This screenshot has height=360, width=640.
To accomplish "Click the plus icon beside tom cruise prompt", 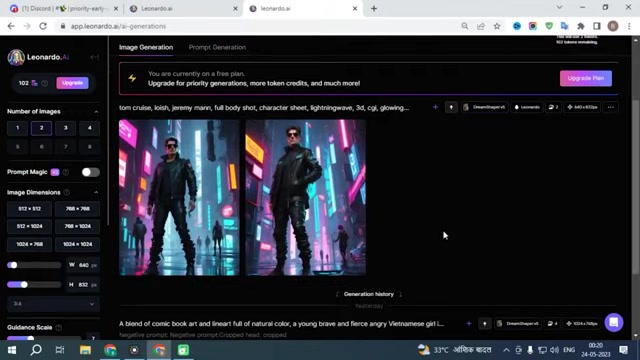I will click(435, 107).
